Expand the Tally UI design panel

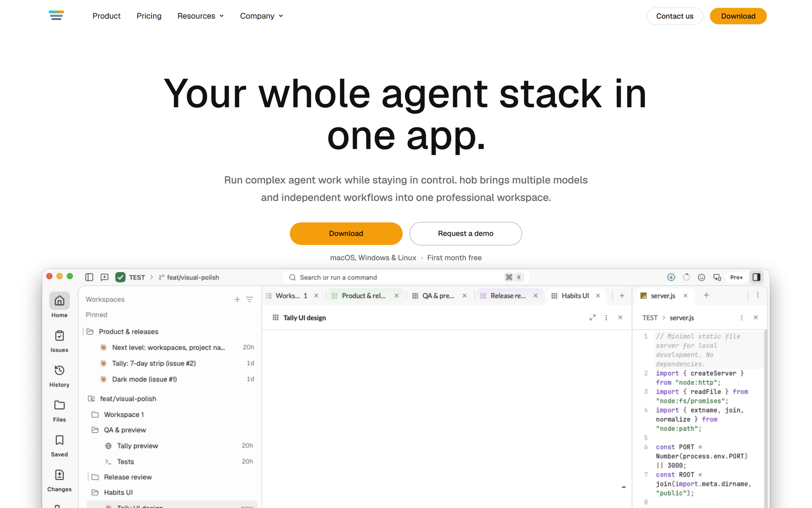(593, 317)
